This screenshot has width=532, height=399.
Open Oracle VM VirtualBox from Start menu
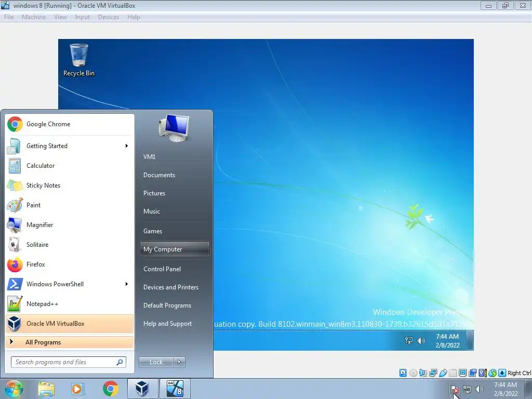click(x=70, y=323)
